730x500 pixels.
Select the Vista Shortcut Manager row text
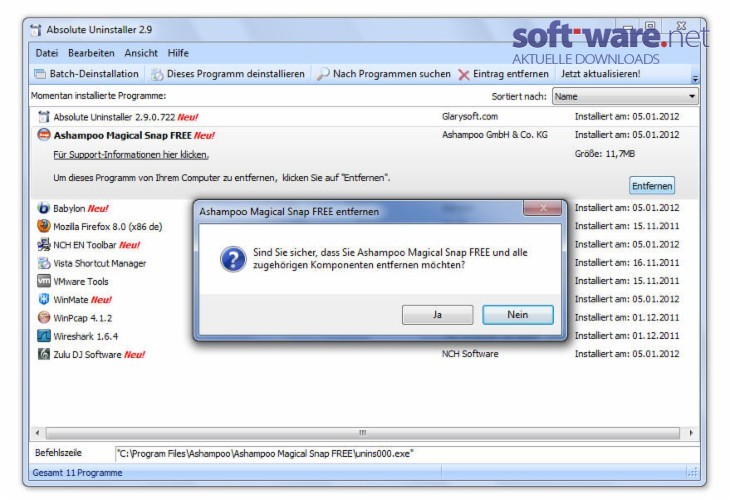(100, 264)
